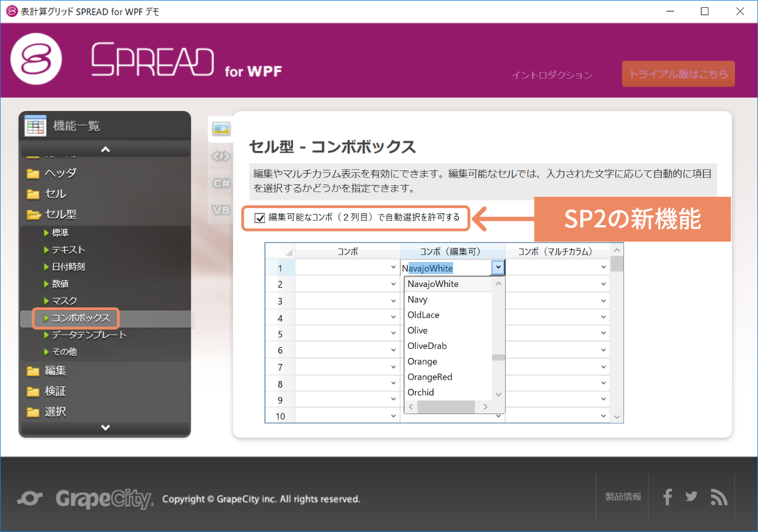This screenshot has width=758, height=532.
Task: Click the 機能一覧 grid icon
Action: click(36, 126)
